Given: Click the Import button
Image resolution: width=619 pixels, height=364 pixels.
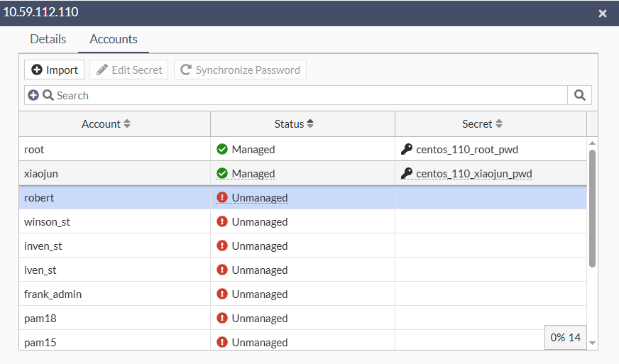Looking at the screenshot, I should click(x=55, y=70).
